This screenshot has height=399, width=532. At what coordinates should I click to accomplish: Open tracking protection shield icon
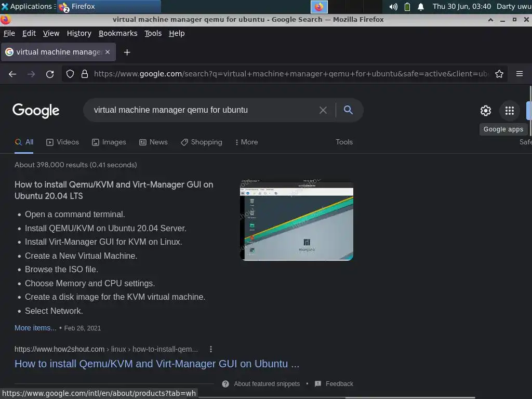click(70, 74)
